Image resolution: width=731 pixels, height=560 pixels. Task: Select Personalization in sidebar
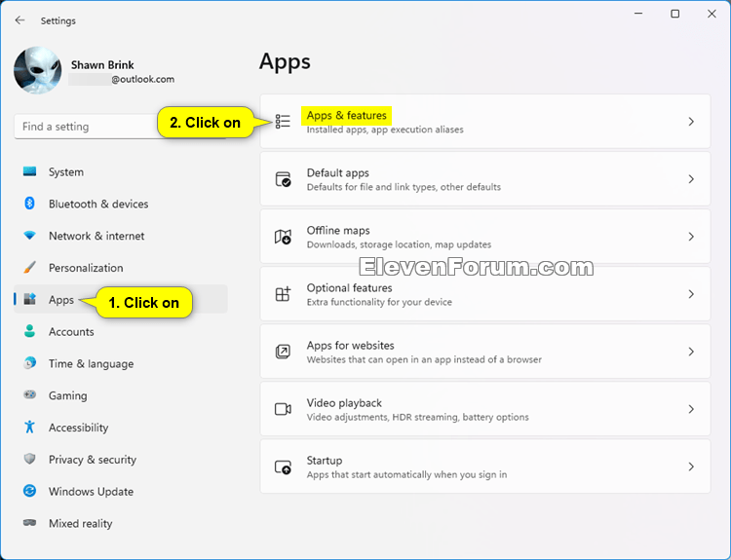click(121, 268)
